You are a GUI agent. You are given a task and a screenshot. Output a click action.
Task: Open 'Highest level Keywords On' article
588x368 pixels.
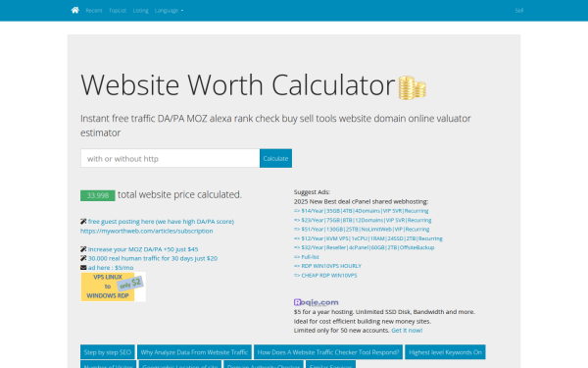pyautogui.click(x=445, y=352)
